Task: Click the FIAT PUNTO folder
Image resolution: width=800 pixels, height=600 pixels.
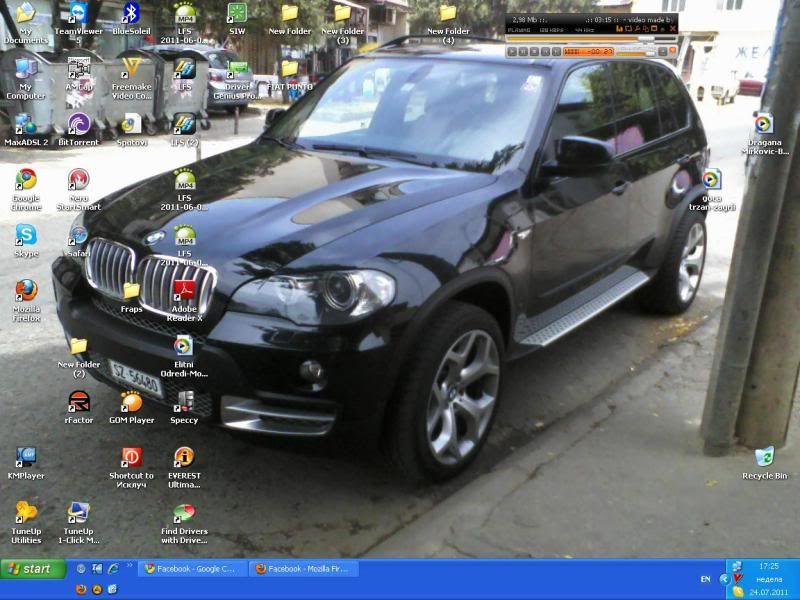Action: click(x=289, y=76)
